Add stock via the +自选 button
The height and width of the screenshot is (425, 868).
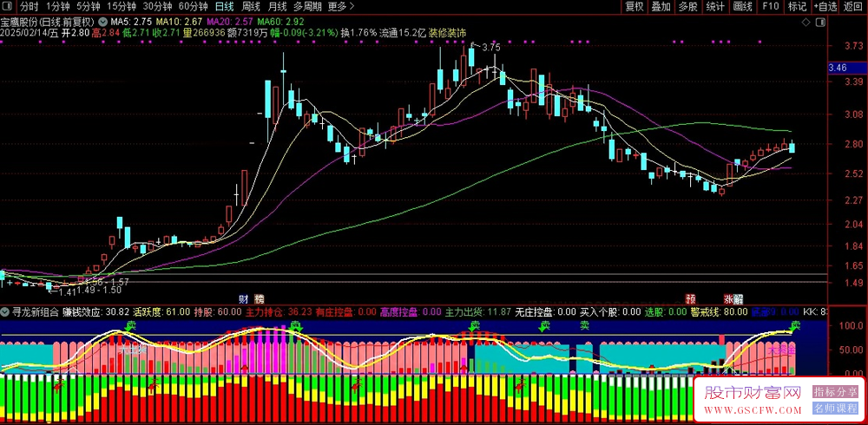click(825, 6)
